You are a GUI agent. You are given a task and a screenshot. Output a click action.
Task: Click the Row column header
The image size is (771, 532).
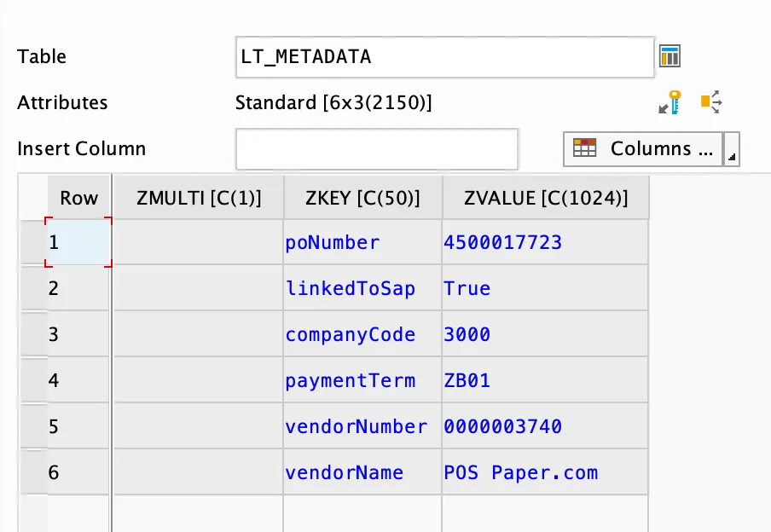pyautogui.click(x=78, y=198)
